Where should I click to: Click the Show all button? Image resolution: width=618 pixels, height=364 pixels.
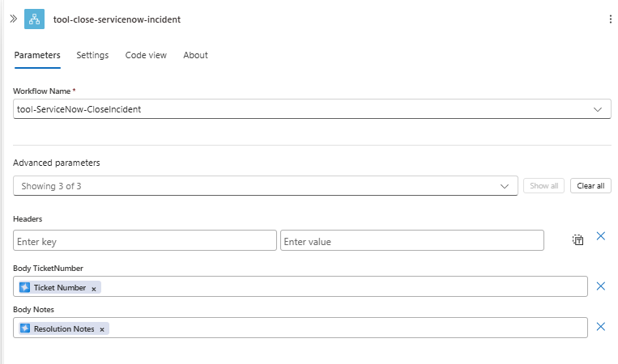[543, 186]
